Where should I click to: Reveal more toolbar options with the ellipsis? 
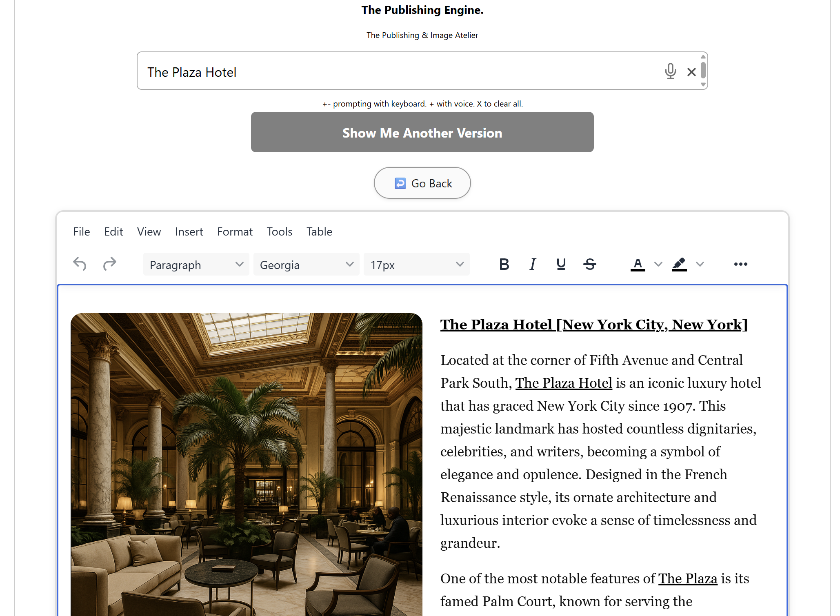click(x=740, y=264)
